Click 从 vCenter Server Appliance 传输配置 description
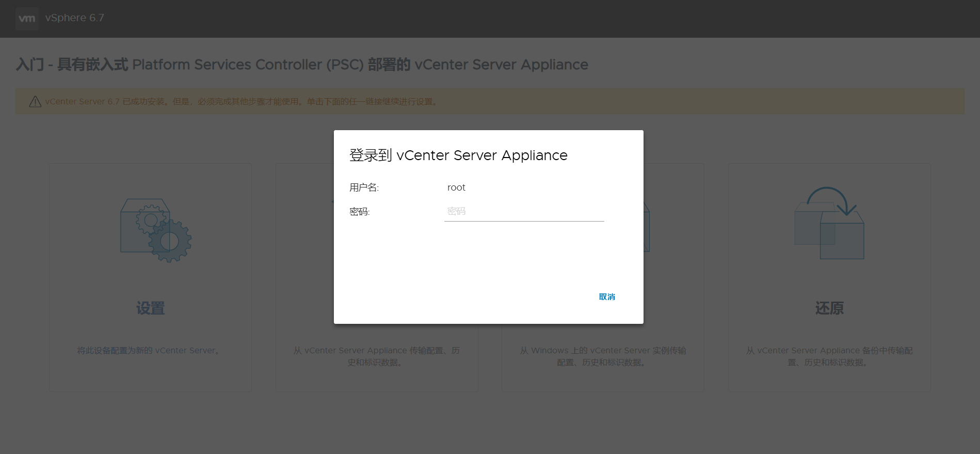 [377, 356]
